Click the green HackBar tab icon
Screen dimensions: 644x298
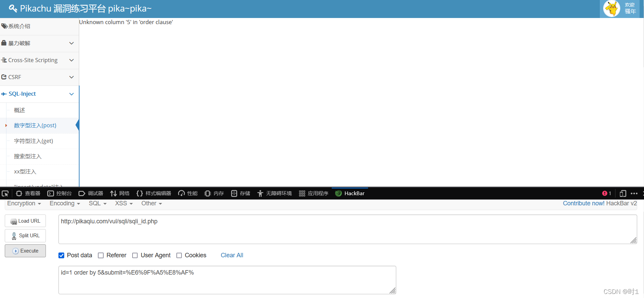pyautogui.click(x=338, y=193)
